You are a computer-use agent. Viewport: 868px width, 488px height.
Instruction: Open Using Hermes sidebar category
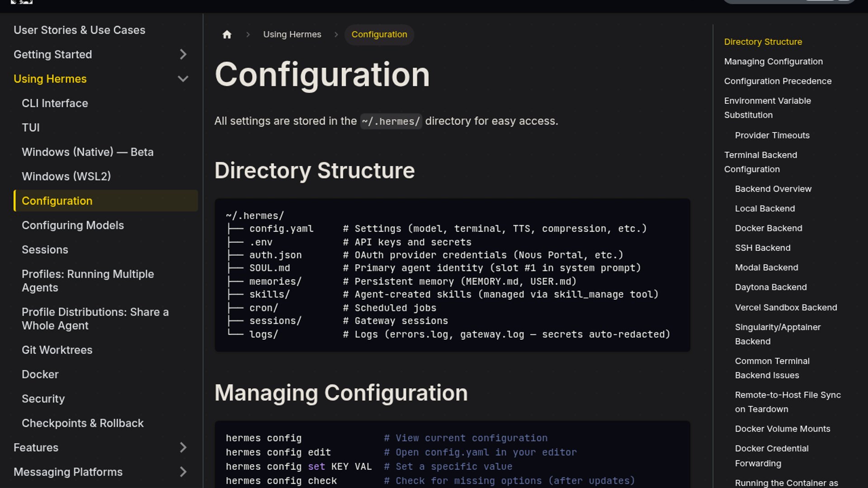[50, 79]
